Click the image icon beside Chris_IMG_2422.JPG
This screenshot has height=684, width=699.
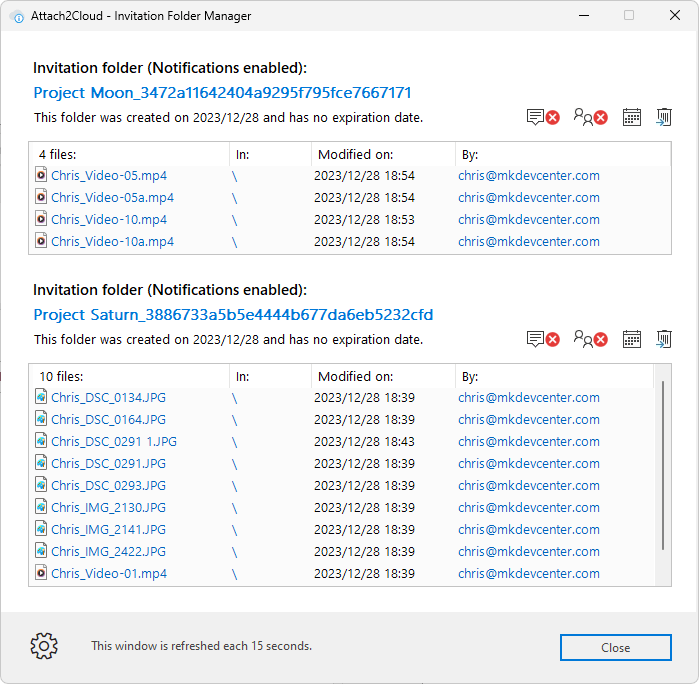coord(41,551)
